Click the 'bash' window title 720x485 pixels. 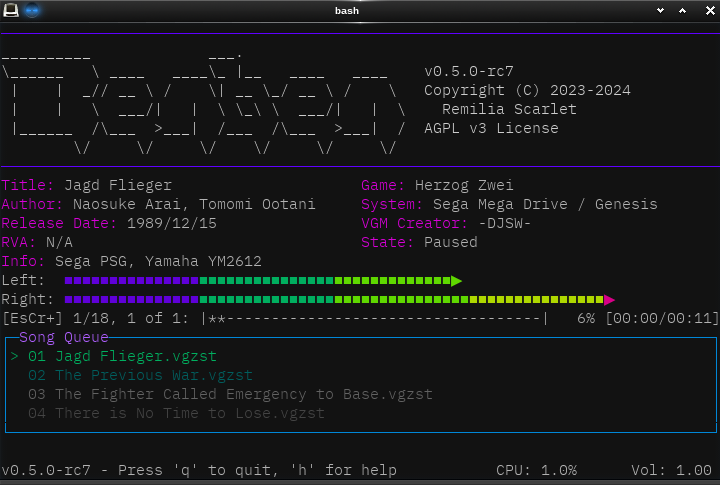[347, 11]
